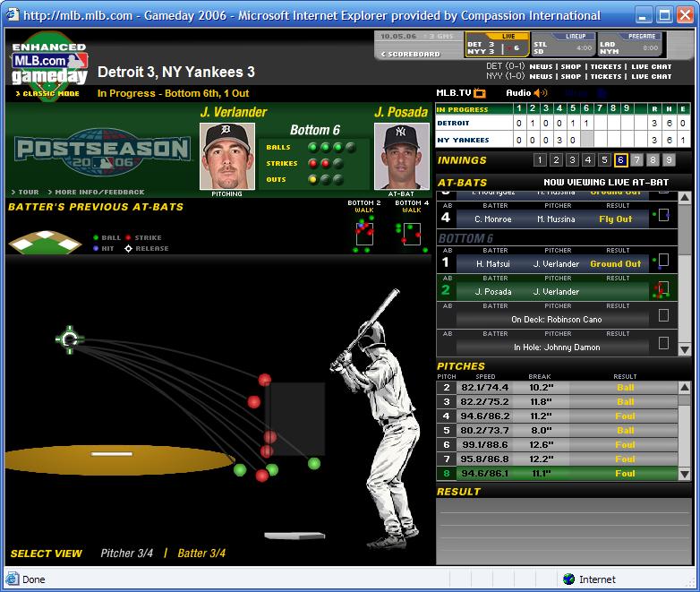Switch to Pitcher 3/4 view

point(127,553)
